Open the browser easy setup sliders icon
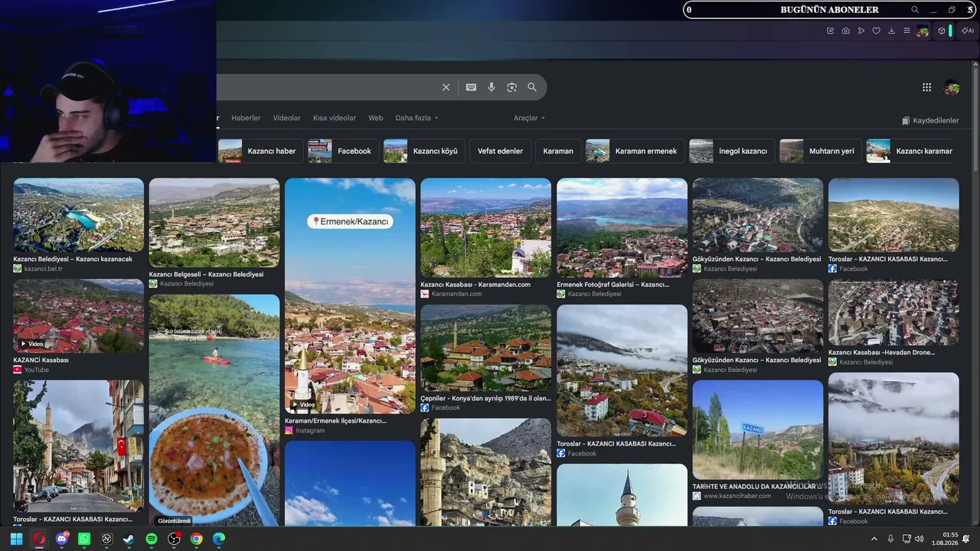Viewport: 980px width, 551px height. tap(907, 31)
